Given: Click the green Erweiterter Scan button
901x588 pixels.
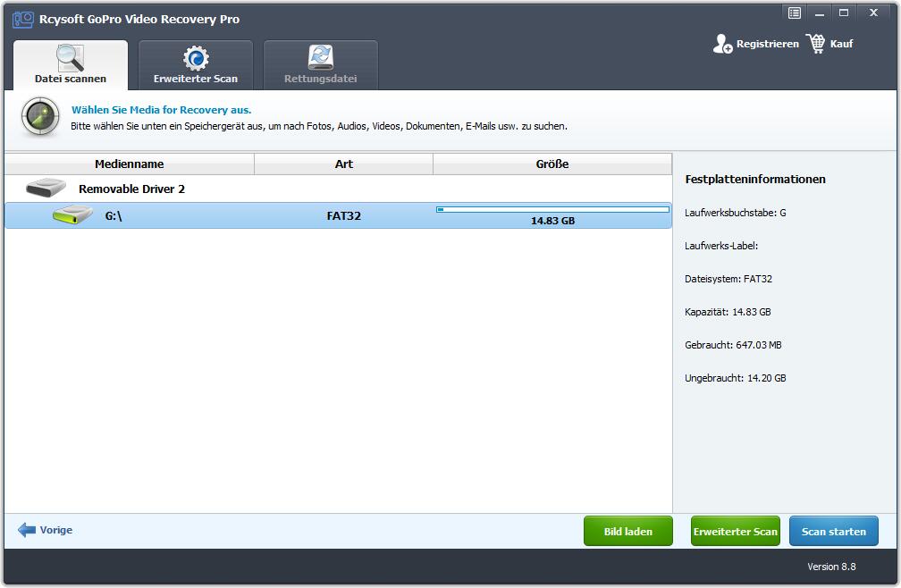Looking at the screenshot, I should click(x=736, y=531).
